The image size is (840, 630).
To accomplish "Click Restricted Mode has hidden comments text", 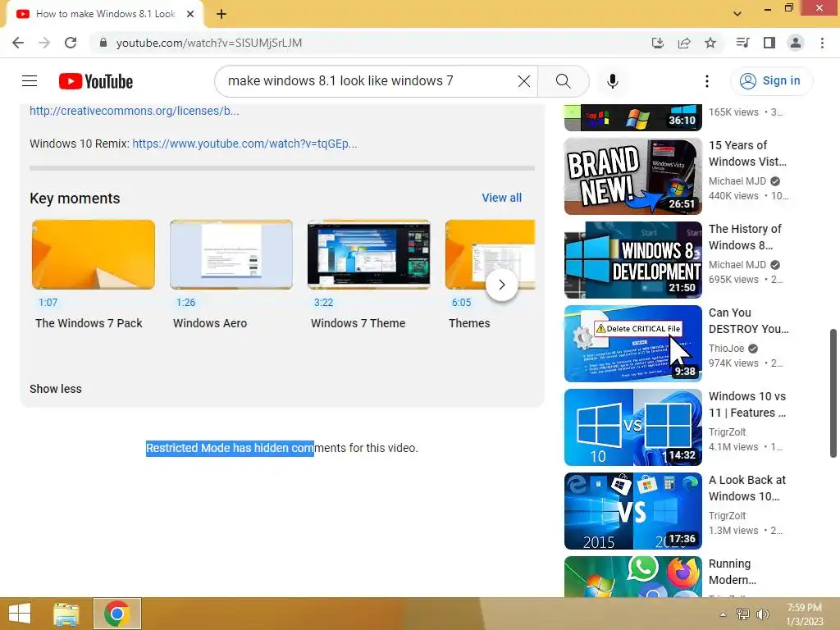I will [x=282, y=448].
